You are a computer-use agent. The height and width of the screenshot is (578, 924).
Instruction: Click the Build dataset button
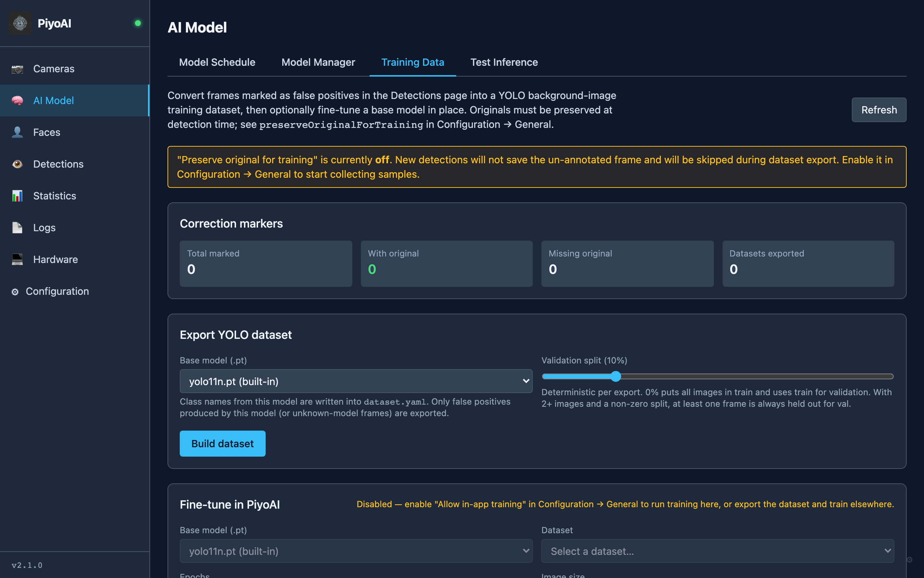pos(223,444)
